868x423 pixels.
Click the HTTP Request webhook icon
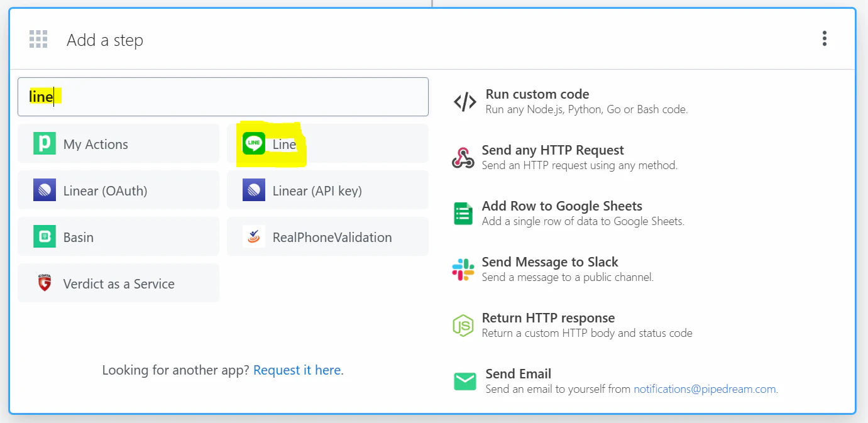point(463,158)
